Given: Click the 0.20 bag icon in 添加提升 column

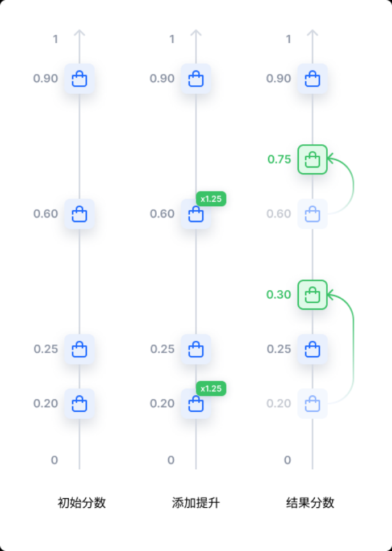Looking at the screenshot, I should (x=196, y=403).
